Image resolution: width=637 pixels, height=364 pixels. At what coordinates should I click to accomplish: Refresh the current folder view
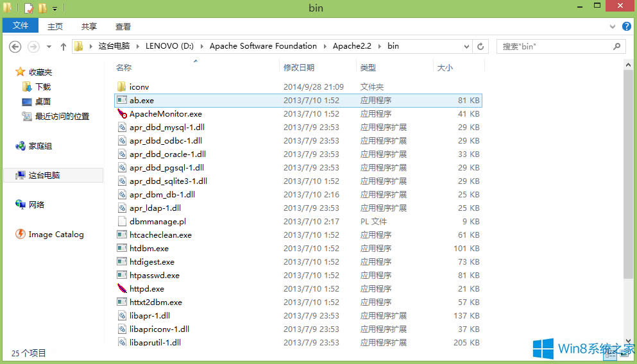pos(480,46)
